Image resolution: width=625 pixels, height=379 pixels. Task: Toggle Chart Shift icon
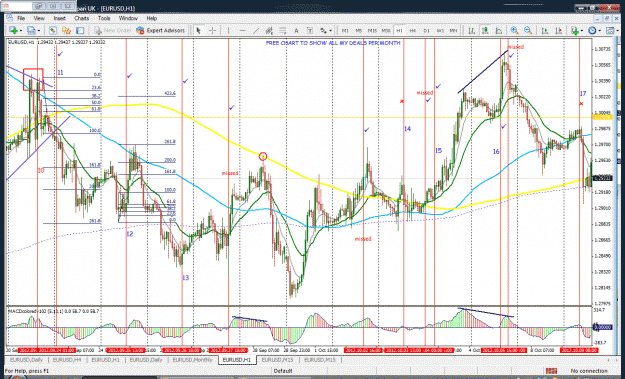[558, 30]
